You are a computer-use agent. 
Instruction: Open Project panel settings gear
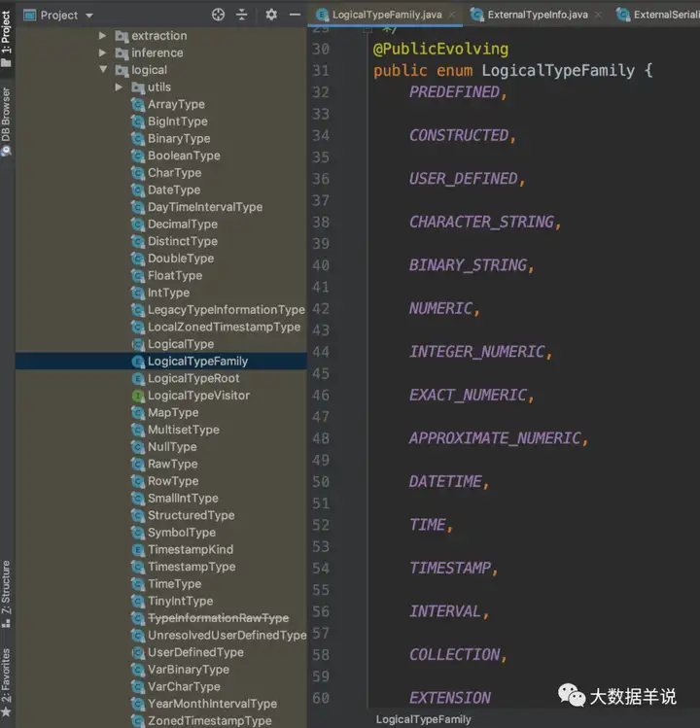(271, 15)
